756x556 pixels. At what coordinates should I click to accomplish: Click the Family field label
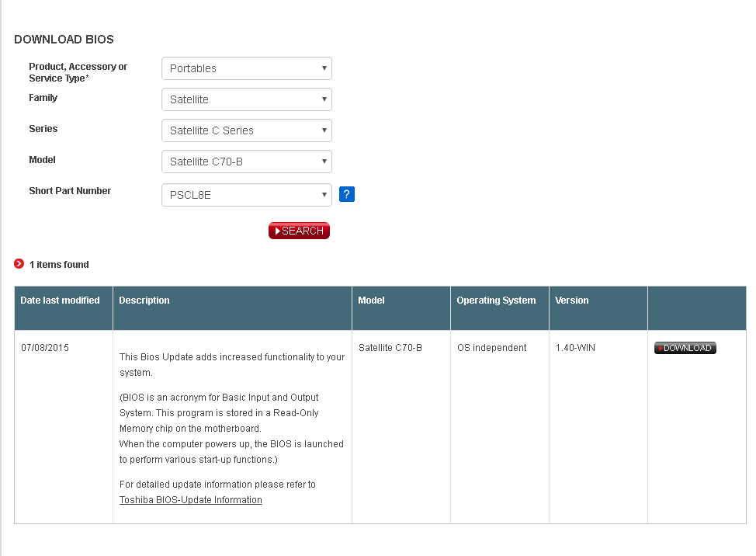pyautogui.click(x=43, y=98)
